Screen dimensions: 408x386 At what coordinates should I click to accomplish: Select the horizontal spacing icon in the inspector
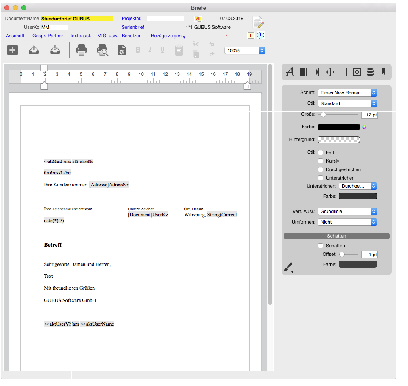330,72
